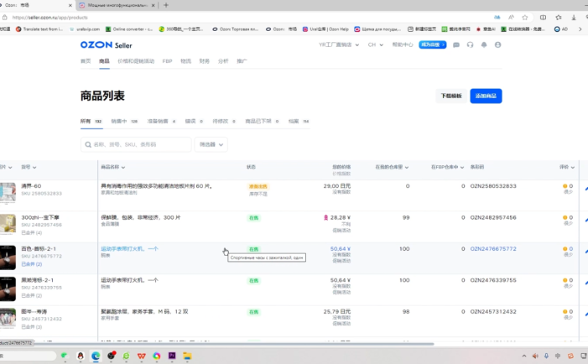588x364 pixels.
Task: Open the 推广 promotion menu
Action: pos(242,61)
